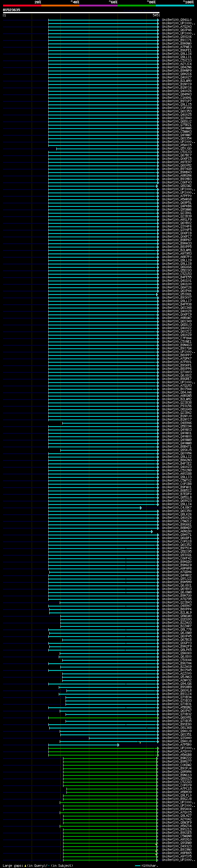Screen dimensions: 197x868
Task: Click the short alignment bar for Q5YJQ0
Action: point(107,149)
